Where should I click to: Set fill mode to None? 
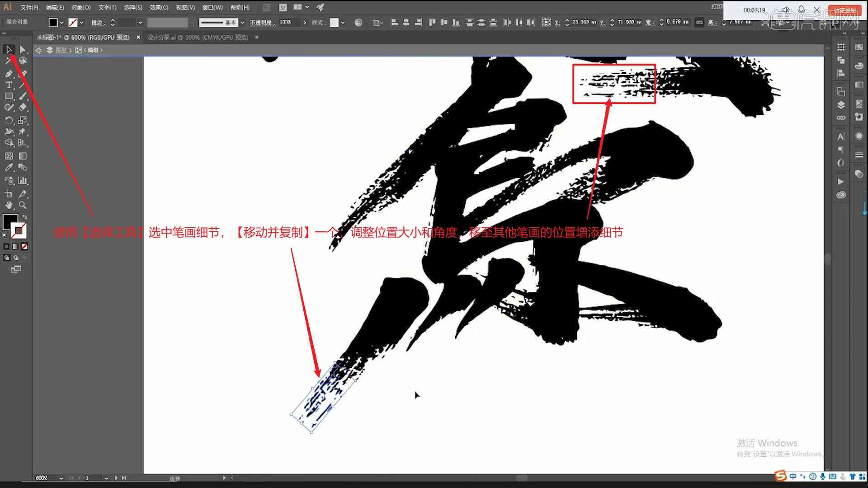pyautogui.click(x=24, y=247)
